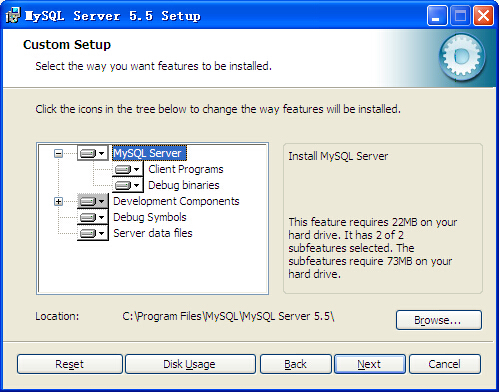Select the MySQL Server tree item

[x=149, y=153]
